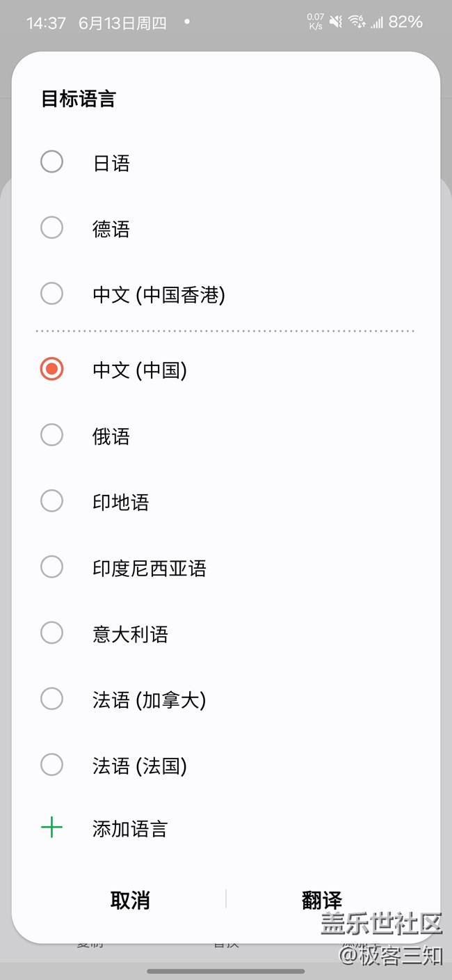Select 意大利语 (Italian) as target language
Image resolution: width=452 pixels, height=980 pixels.
click(51, 633)
